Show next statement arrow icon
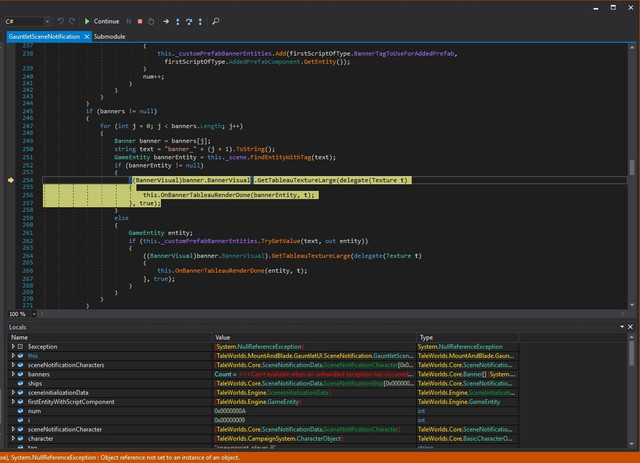Image resolution: width=640 pixels, height=463 pixels. tap(166, 21)
